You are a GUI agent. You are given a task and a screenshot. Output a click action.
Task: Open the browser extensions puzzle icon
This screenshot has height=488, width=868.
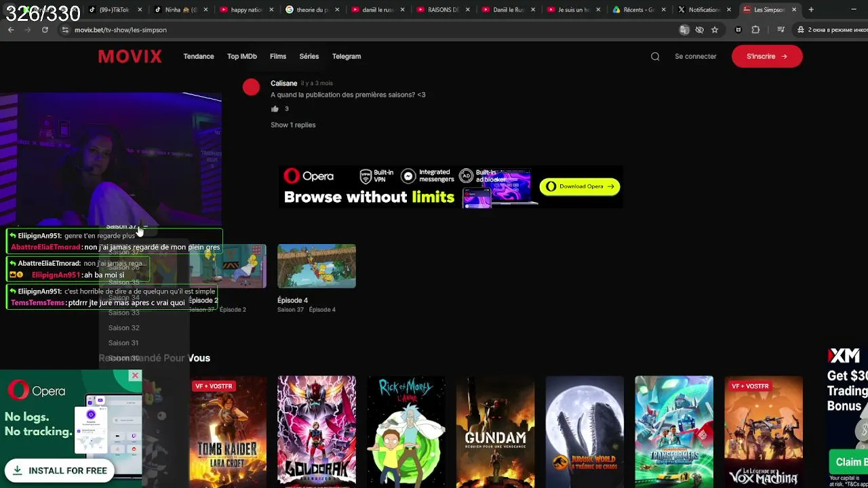click(755, 30)
